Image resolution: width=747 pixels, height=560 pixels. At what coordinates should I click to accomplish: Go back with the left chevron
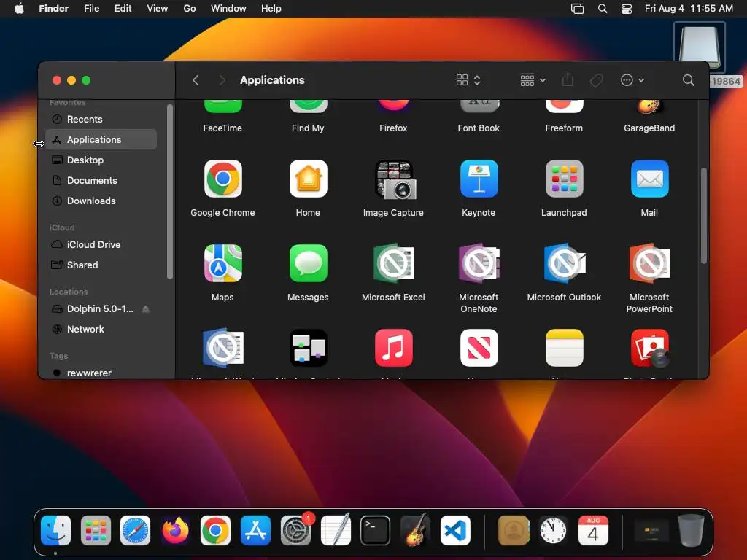[196, 80]
